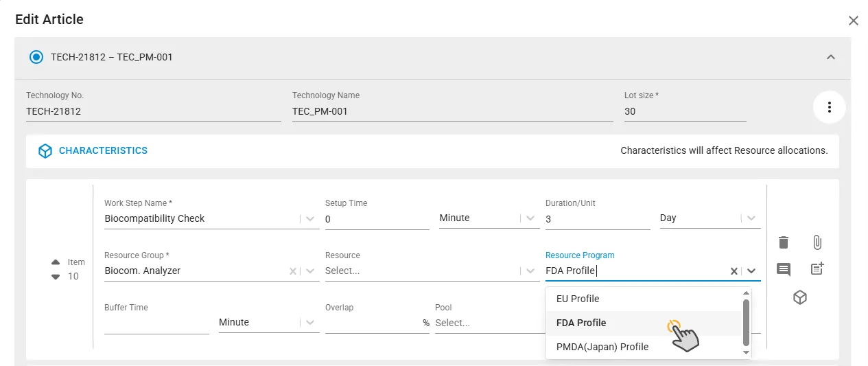
Task: Expand the Resource Group dropdown
Action: 310,271
